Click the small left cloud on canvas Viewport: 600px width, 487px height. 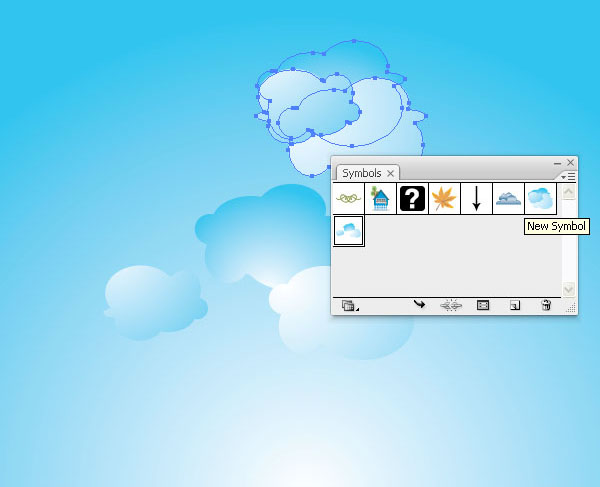(155, 302)
